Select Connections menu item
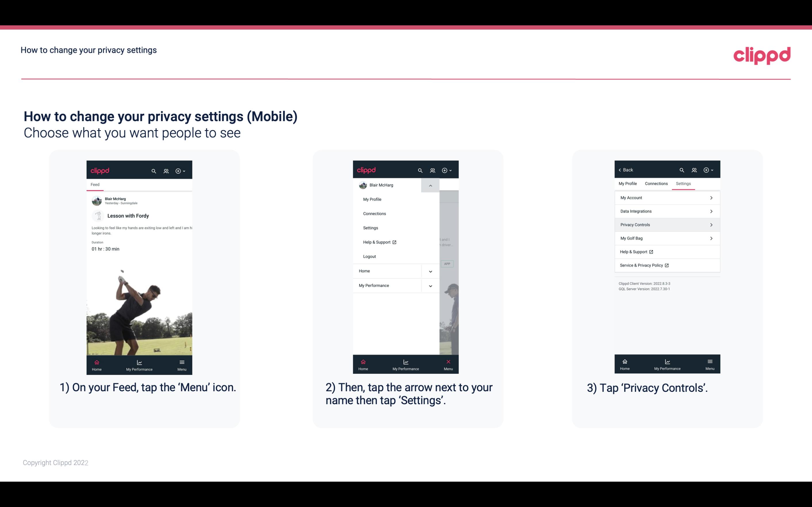The image size is (812, 507). (x=374, y=213)
